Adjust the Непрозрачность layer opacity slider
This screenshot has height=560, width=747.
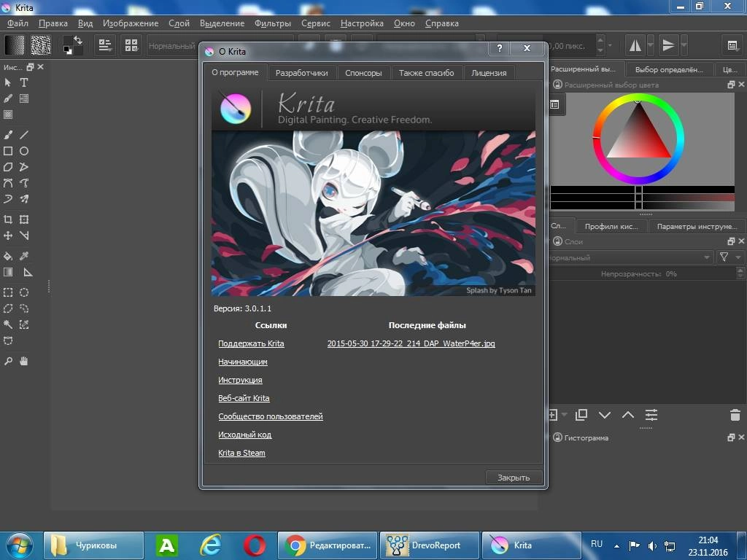[642, 274]
